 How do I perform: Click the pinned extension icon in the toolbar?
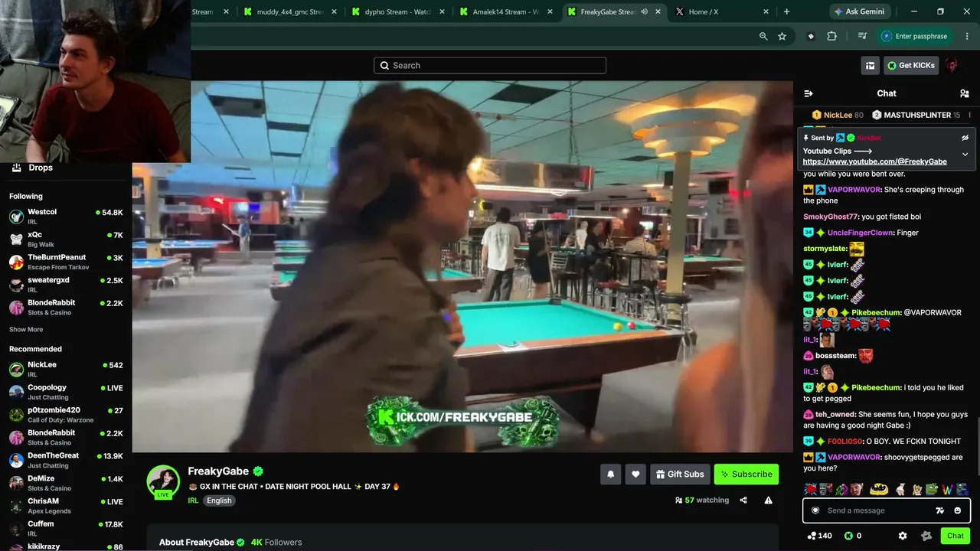[811, 36]
